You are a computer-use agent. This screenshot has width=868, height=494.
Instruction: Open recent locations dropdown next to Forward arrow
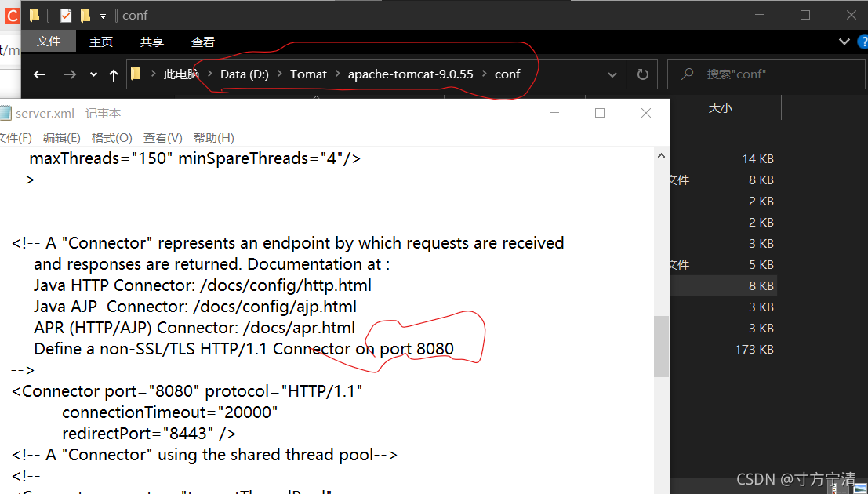[93, 74]
